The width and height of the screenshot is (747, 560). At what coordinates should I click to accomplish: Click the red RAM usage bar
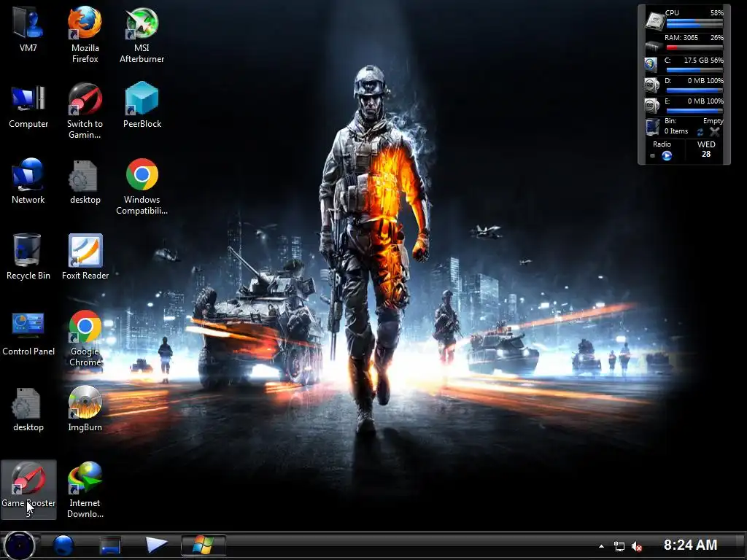pos(694,47)
